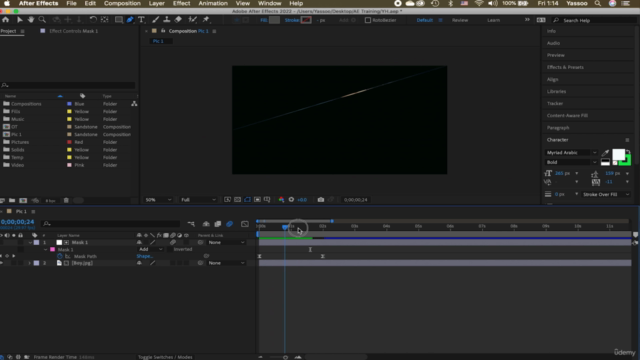The width and height of the screenshot is (640, 360).
Task: Select the Review workspace tab
Action: (460, 20)
